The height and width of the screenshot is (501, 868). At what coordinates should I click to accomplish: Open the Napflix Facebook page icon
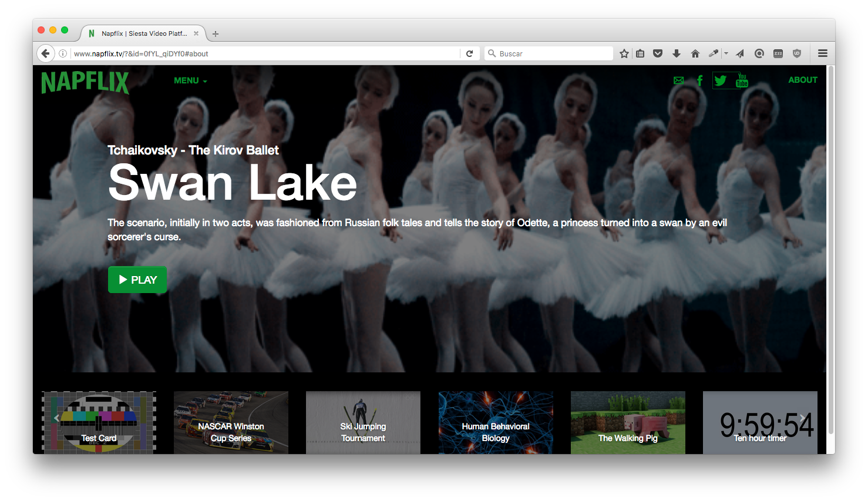[x=699, y=80]
